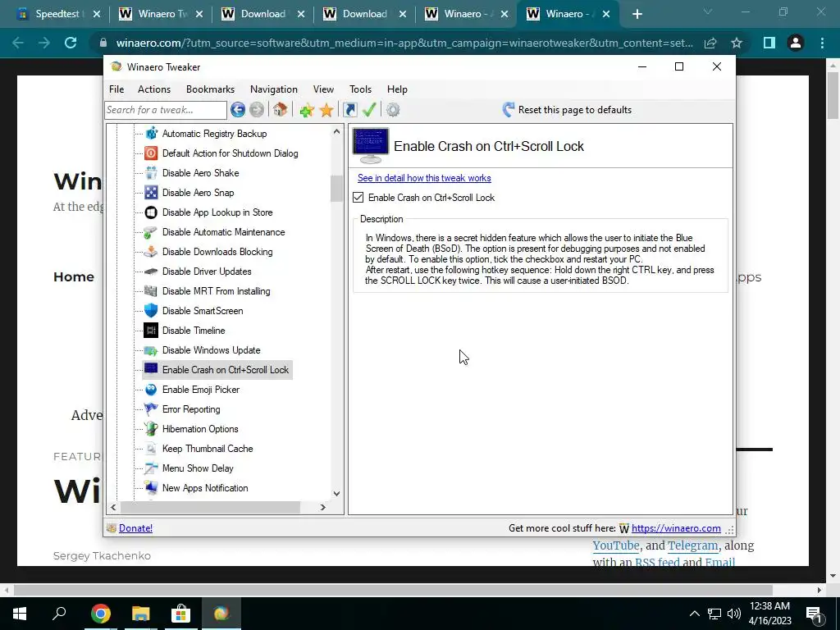Click the Disable Windows Update icon
The height and width of the screenshot is (630, 840).
click(x=151, y=350)
